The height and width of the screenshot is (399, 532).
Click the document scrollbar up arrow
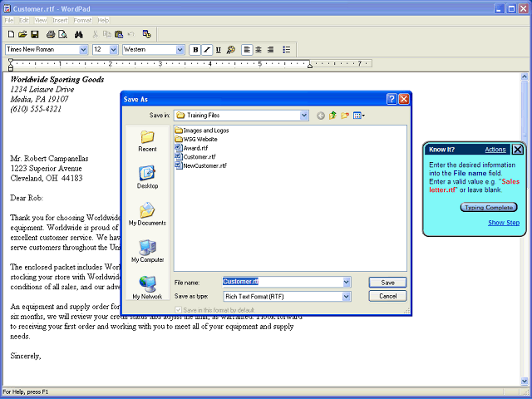[525, 77]
